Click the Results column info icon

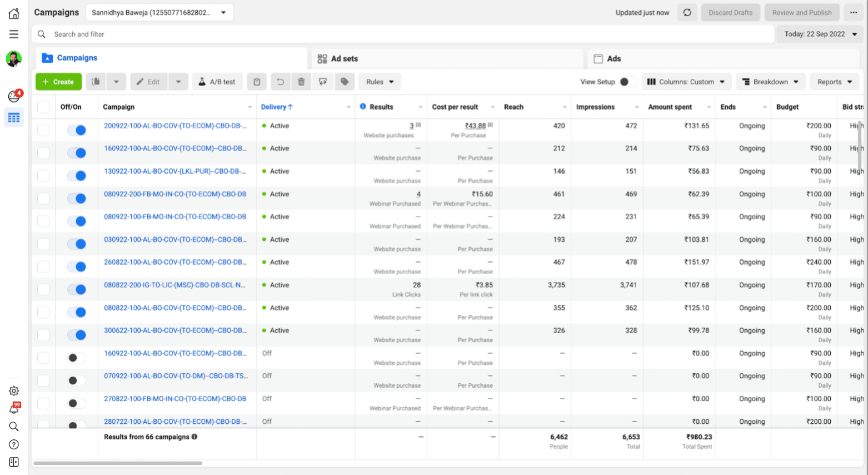pyautogui.click(x=363, y=106)
